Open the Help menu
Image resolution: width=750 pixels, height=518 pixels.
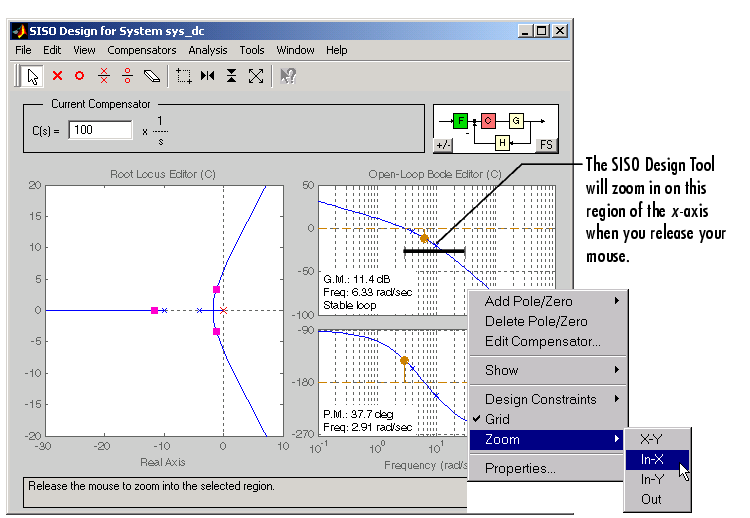(337, 50)
